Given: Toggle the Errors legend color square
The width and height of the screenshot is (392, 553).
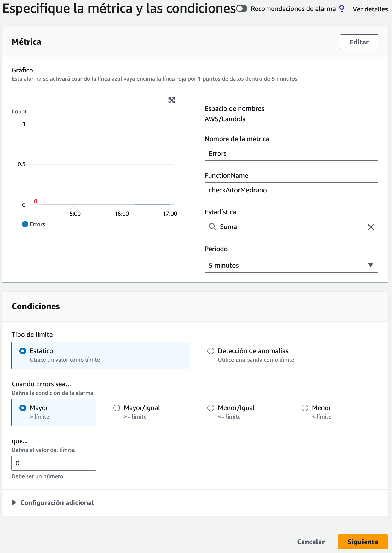Looking at the screenshot, I should point(25,224).
